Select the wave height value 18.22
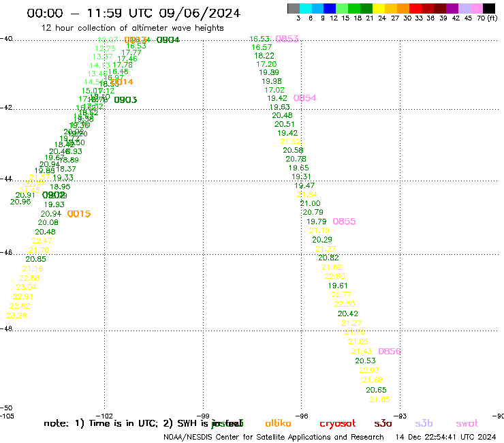Screen dimensions: 504x443 (x=264, y=56)
